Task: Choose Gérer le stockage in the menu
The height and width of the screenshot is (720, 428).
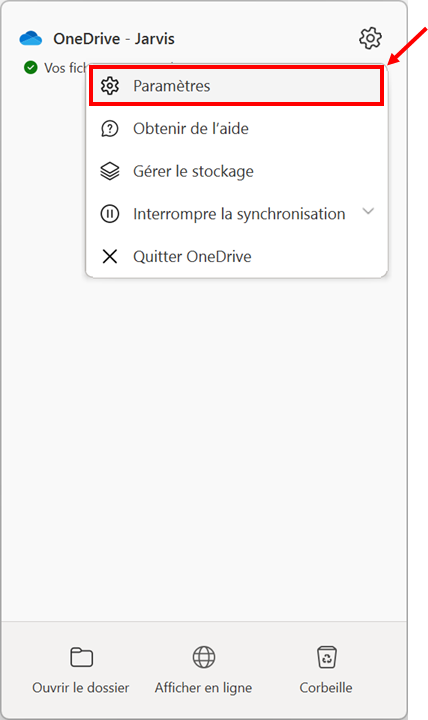Action: [x=237, y=171]
